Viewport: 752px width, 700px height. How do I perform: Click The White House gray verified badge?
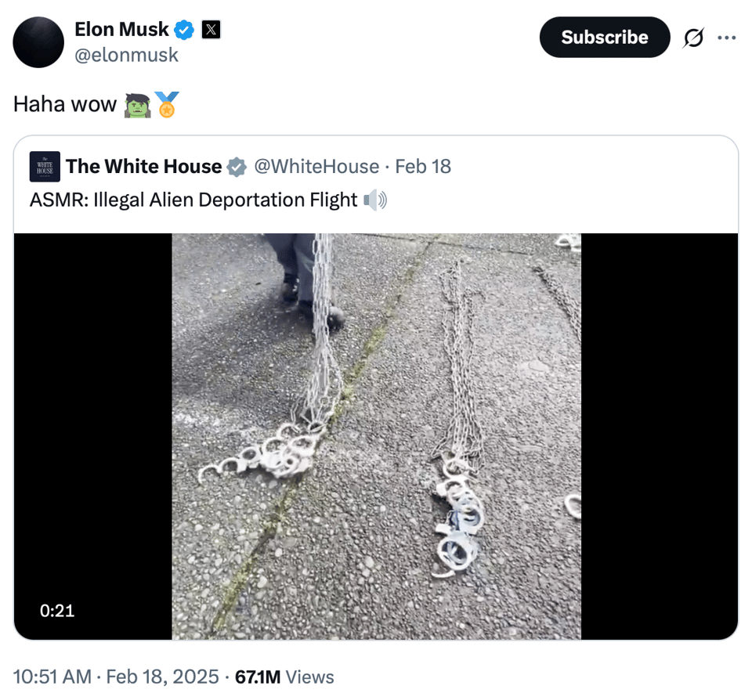click(x=236, y=167)
